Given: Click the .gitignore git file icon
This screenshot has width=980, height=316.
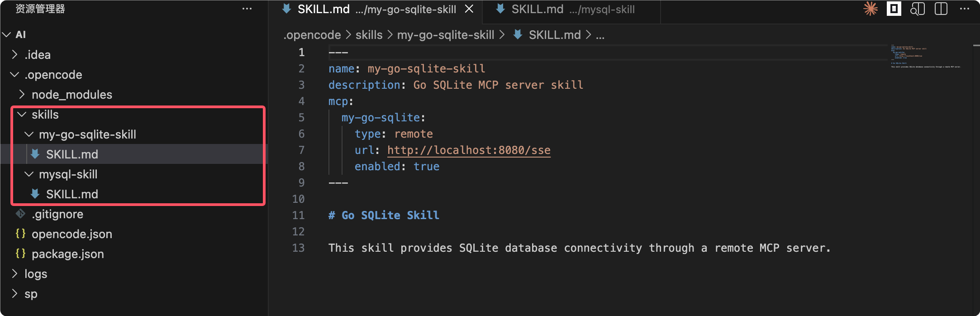Looking at the screenshot, I should pyautogui.click(x=20, y=214).
